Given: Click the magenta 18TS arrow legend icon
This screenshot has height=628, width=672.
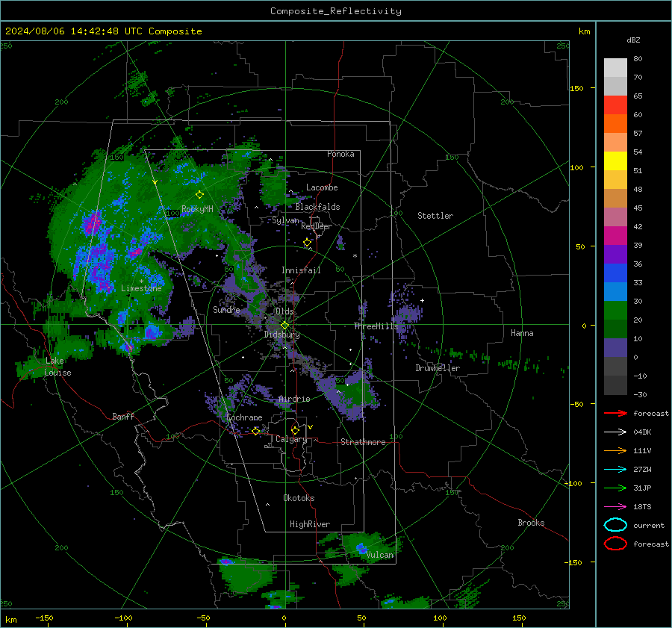Looking at the screenshot, I should point(615,507).
